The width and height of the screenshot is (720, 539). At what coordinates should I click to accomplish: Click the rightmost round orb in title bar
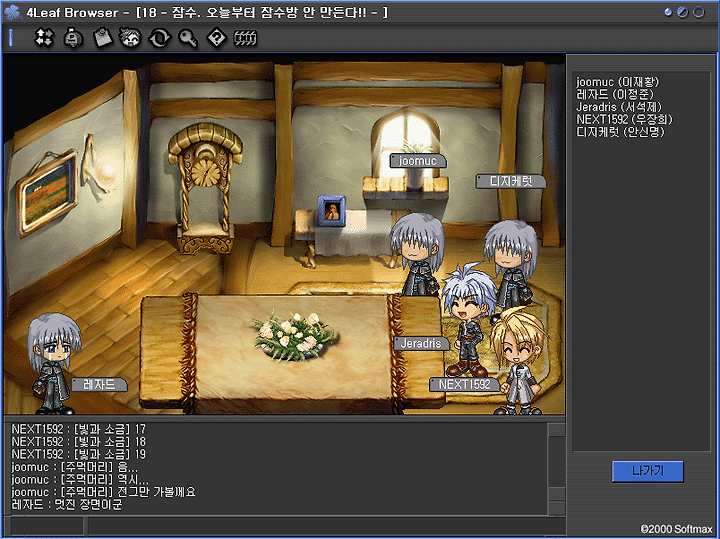[x=698, y=12]
